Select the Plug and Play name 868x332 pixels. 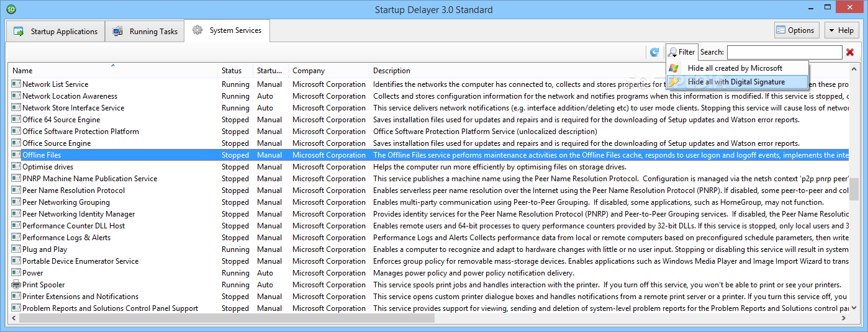[x=45, y=249]
